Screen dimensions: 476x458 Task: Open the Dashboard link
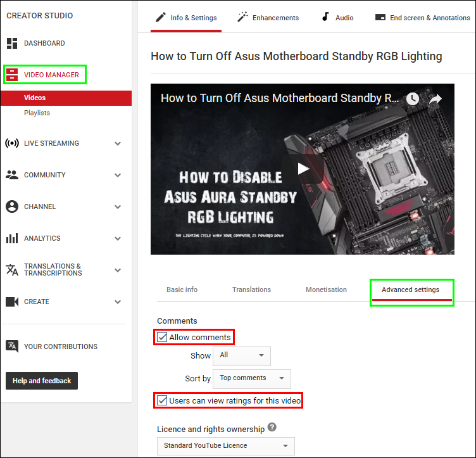pyautogui.click(x=44, y=43)
